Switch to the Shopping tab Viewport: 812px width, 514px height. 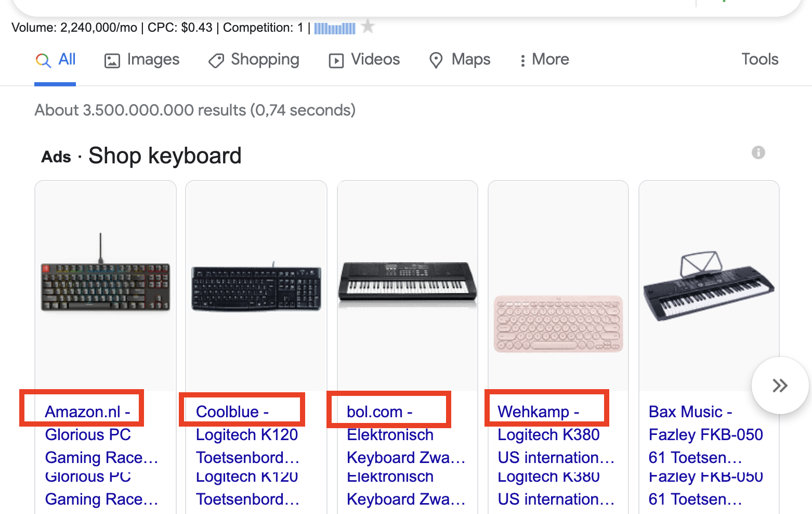tap(254, 60)
